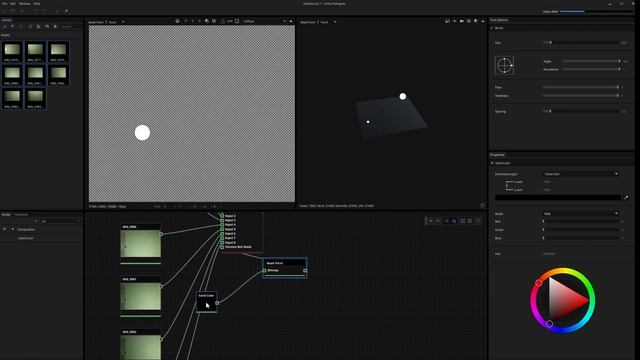Adjust the brush Hardness slider

580,96
